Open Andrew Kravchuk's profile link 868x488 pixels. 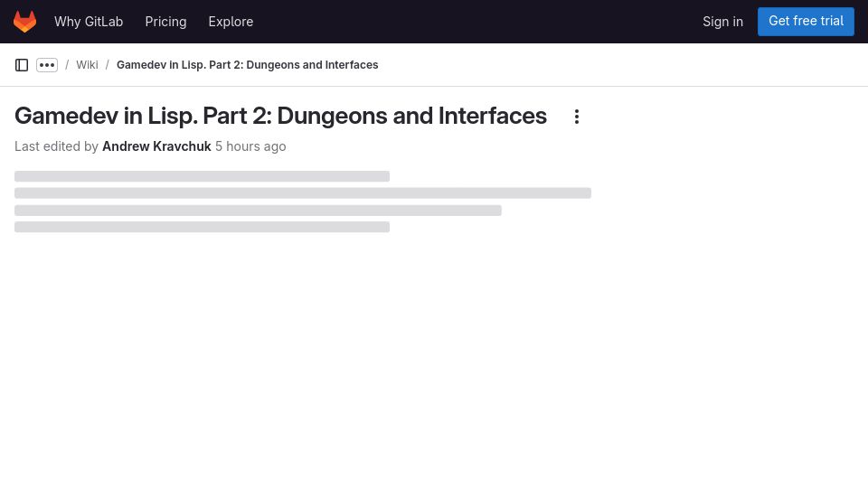pos(156,146)
